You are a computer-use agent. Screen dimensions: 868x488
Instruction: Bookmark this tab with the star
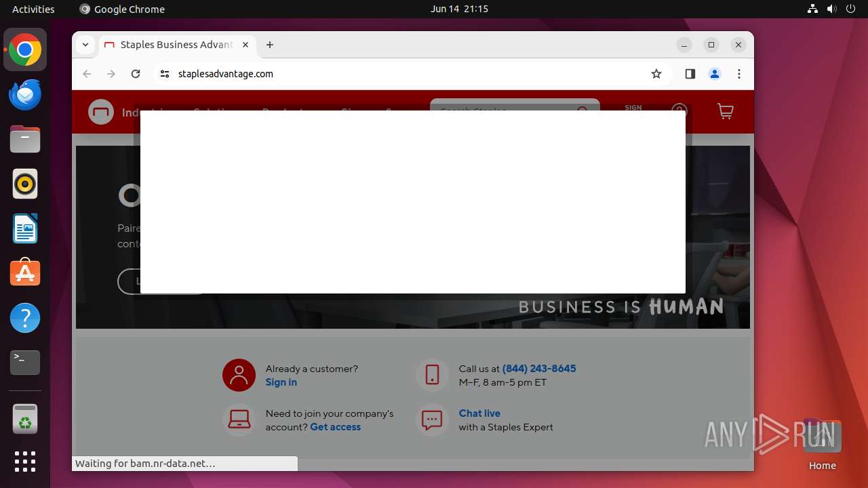(x=656, y=74)
